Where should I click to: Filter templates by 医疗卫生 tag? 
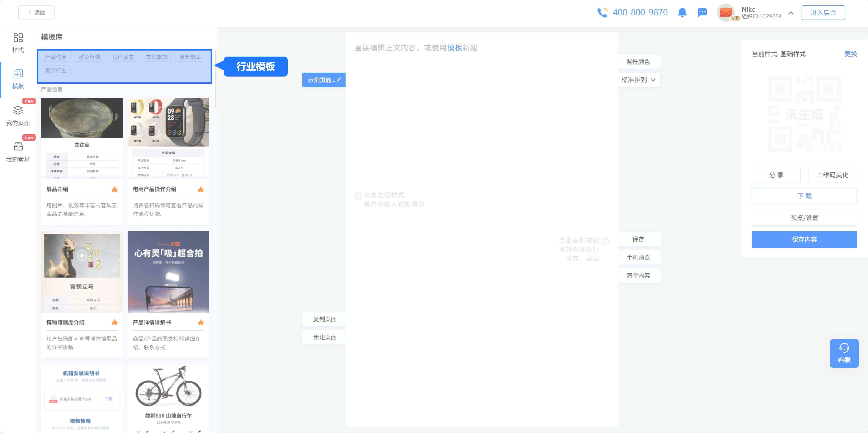click(123, 57)
